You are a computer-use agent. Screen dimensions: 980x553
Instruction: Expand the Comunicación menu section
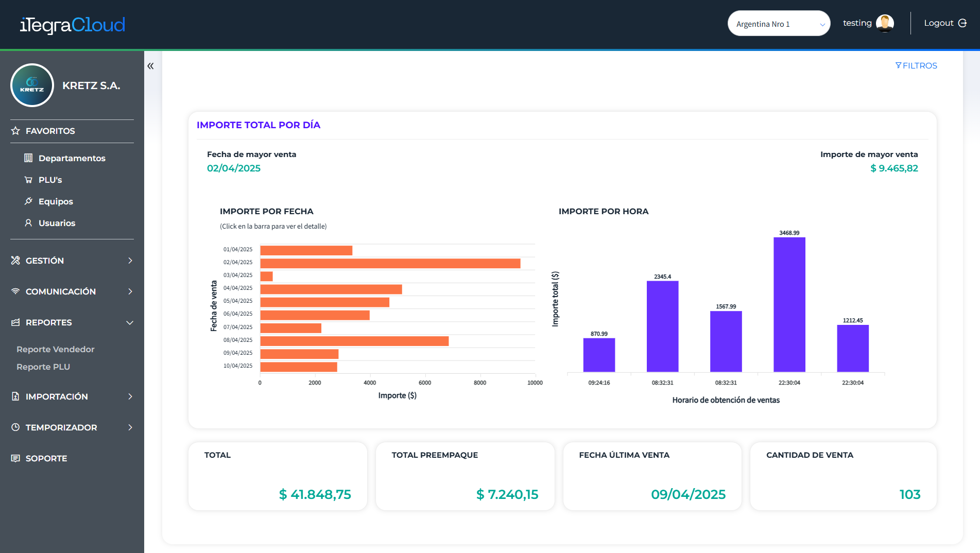tap(72, 291)
